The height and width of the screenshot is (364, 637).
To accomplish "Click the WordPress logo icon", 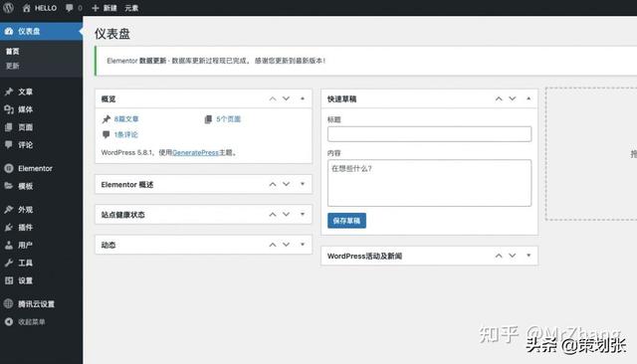I will tap(9, 8).
